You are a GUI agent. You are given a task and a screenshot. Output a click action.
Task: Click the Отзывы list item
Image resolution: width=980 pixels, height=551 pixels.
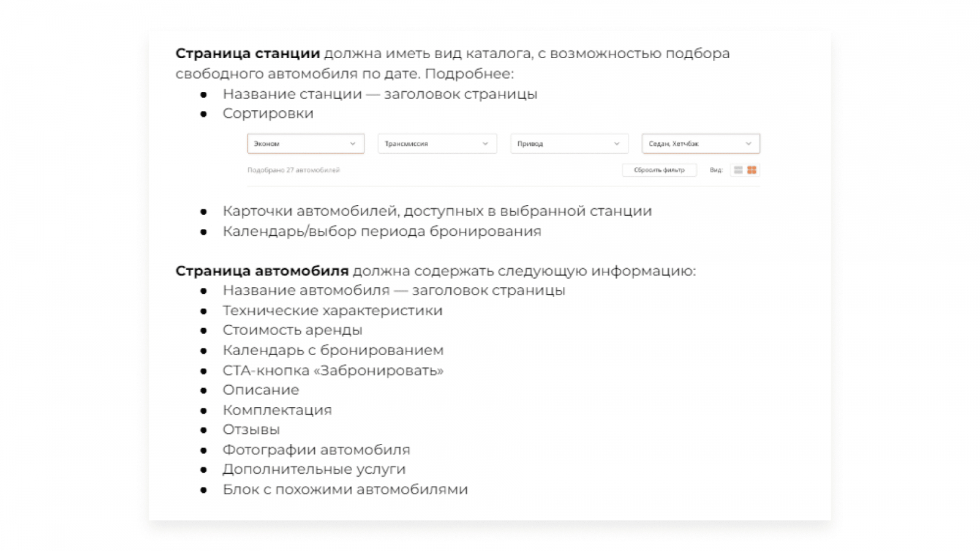(x=251, y=430)
